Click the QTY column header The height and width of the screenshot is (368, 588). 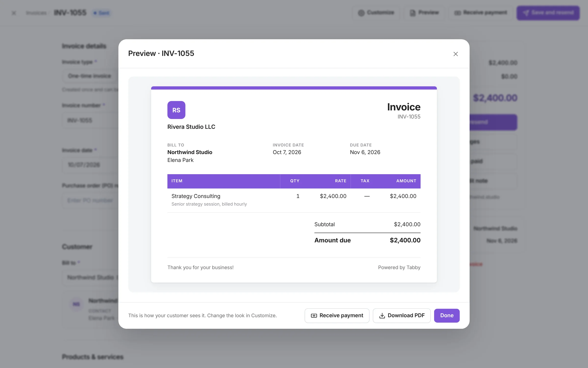pyautogui.click(x=295, y=181)
